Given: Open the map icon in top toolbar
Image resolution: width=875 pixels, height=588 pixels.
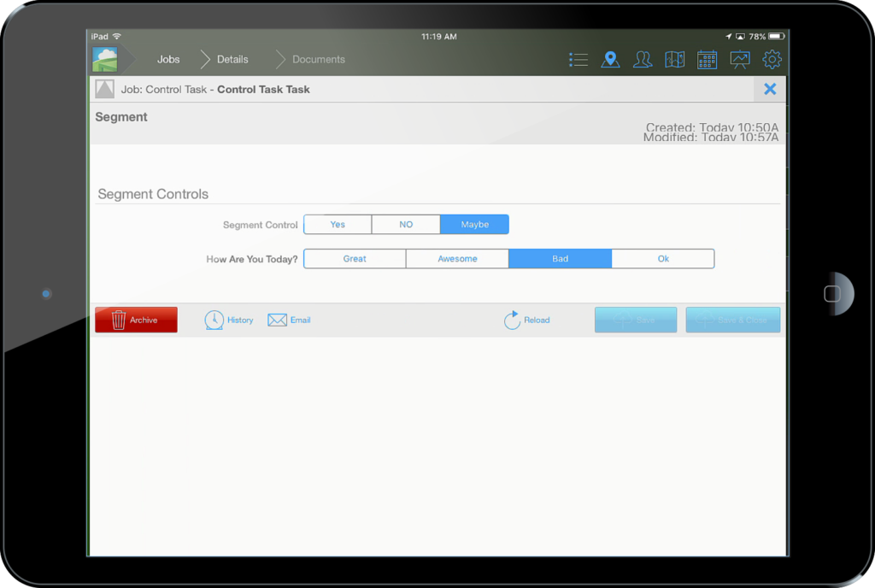Looking at the screenshot, I should pos(674,59).
